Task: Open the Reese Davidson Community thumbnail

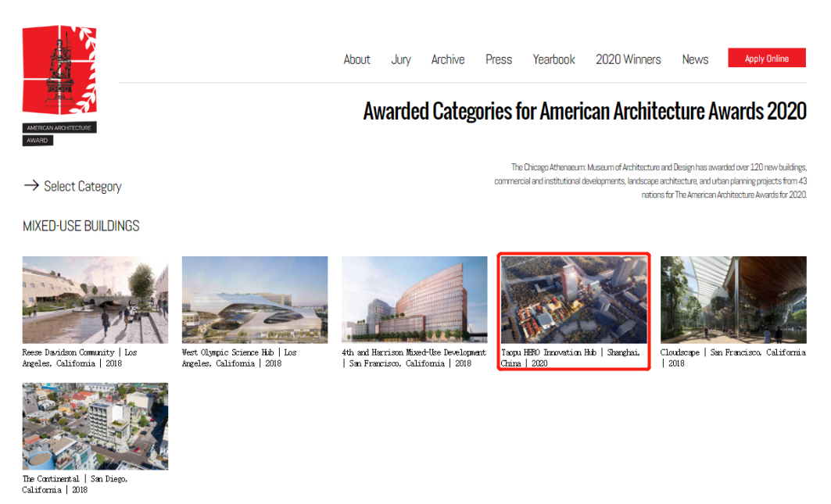Action: coord(95,300)
